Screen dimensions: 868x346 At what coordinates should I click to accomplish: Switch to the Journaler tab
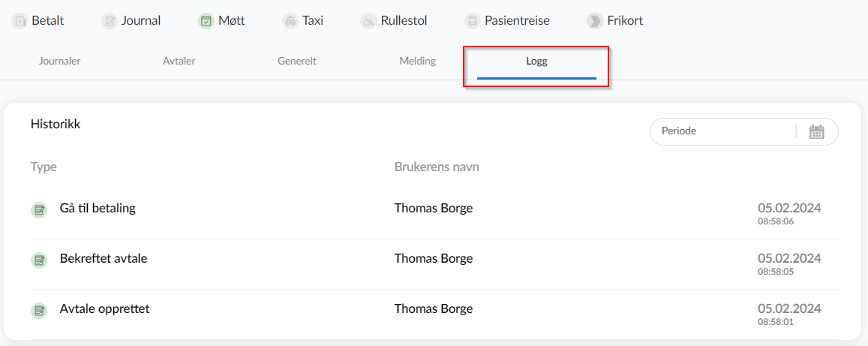[x=60, y=61]
